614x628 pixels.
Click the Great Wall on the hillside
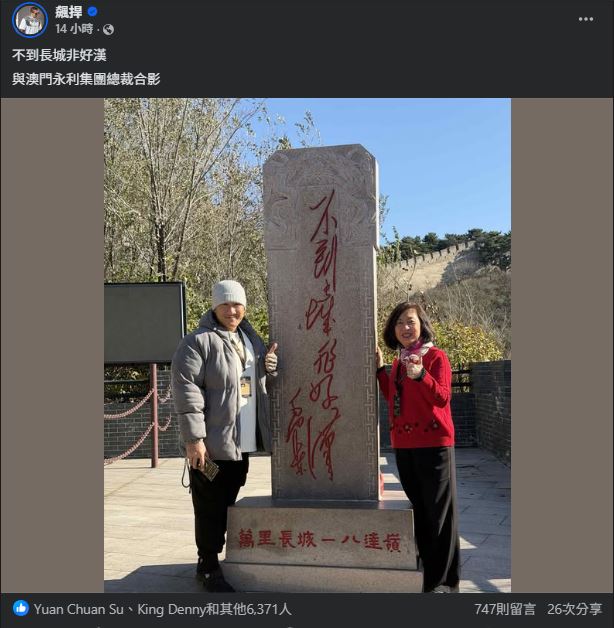(431, 260)
